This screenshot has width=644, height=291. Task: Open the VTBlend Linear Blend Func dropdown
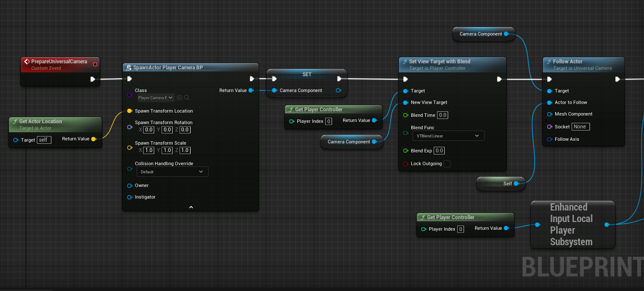point(448,136)
